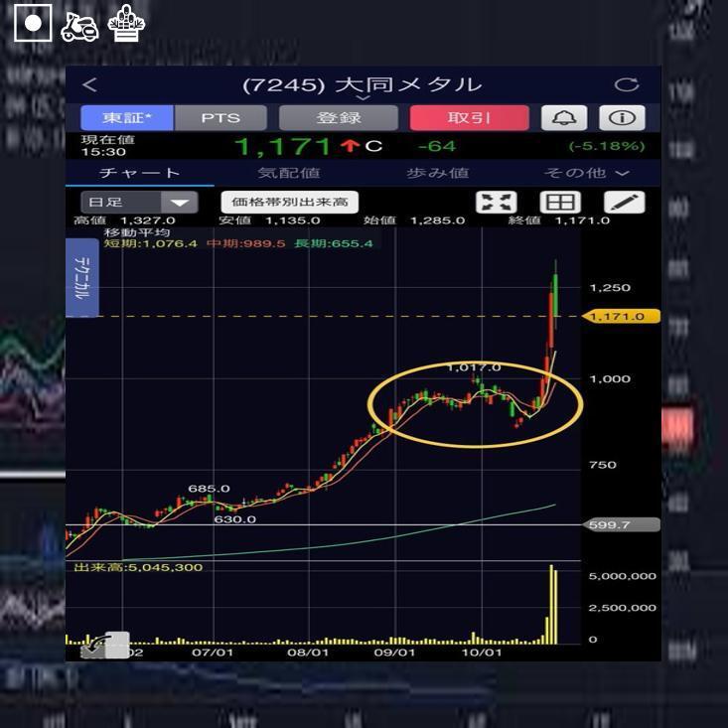The width and height of the screenshot is (728, 728).
Task: Click the (-5.18%) change percentage
Action: click(x=607, y=146)
